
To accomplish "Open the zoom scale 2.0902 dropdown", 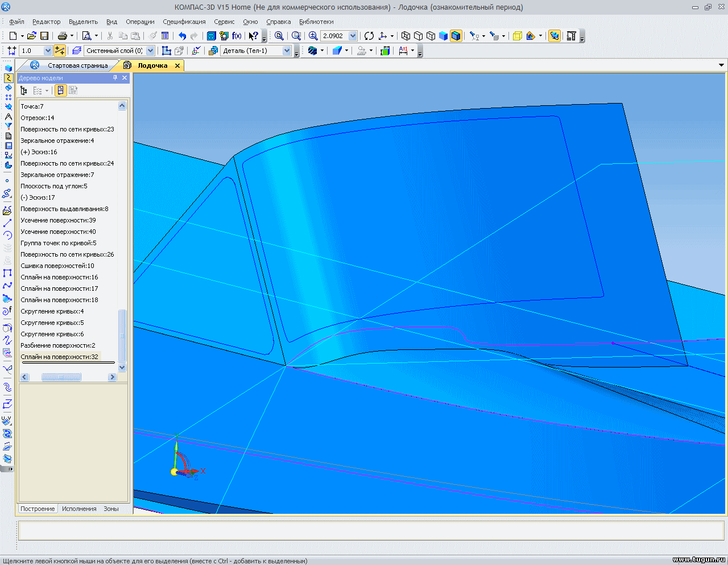I will tap(353, 36).
